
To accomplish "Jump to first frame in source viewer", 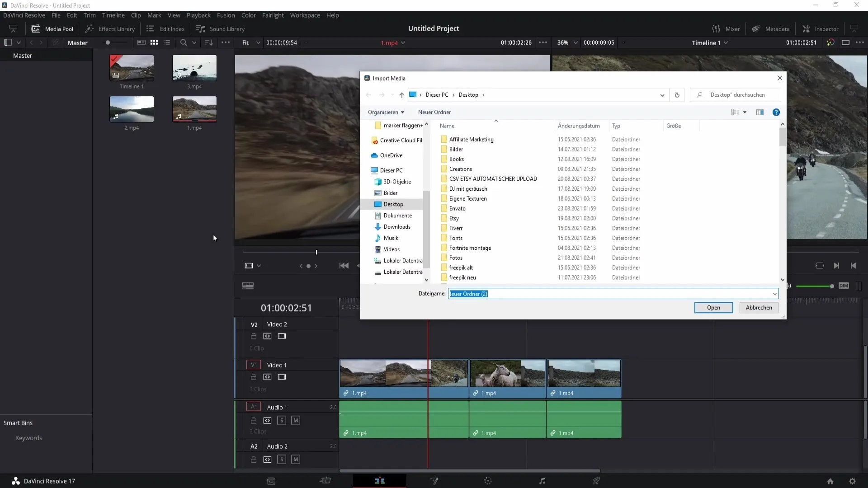I will [344, 266].
